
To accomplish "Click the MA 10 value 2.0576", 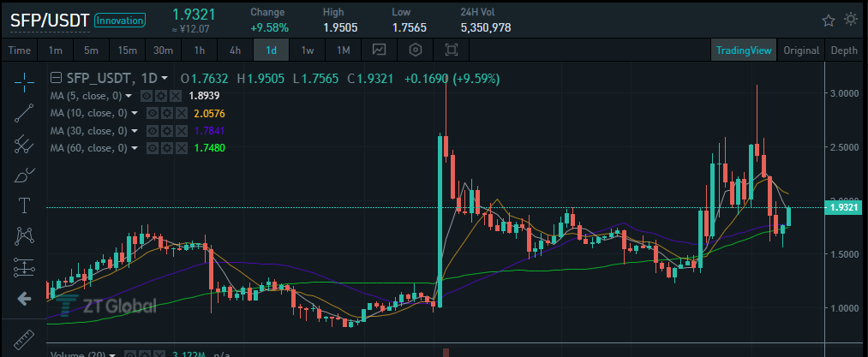I will pos(209,114).
